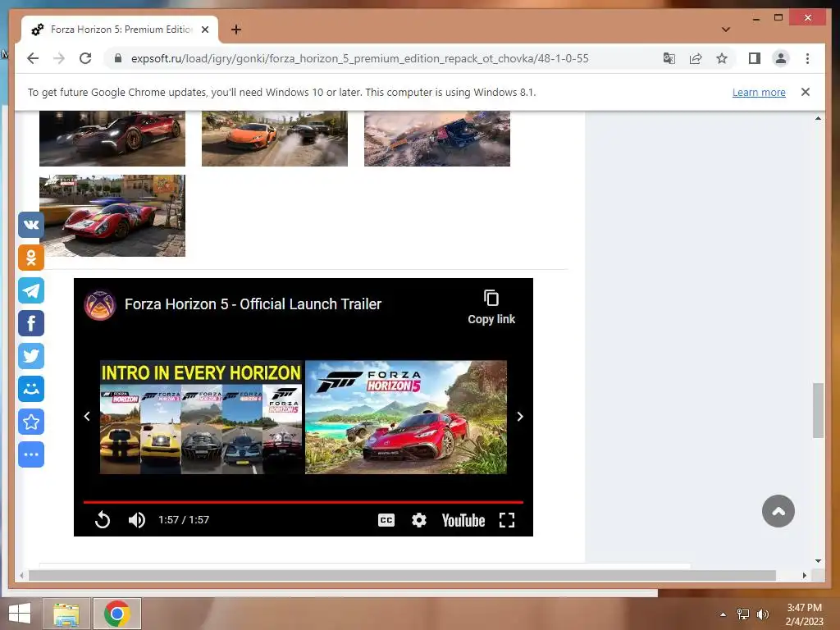
Task: Click the address bar URL
Action: click(x=359, y=58)
